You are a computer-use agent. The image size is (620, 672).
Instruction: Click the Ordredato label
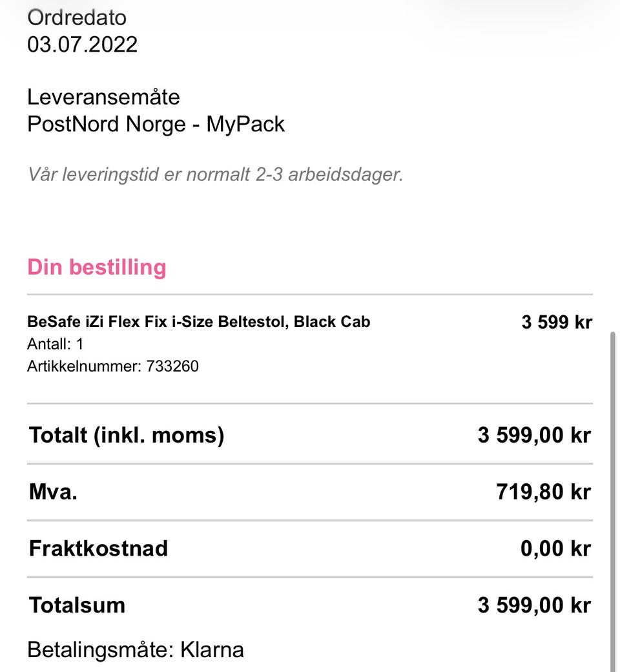pyautogui.click(x=77, y=18)
